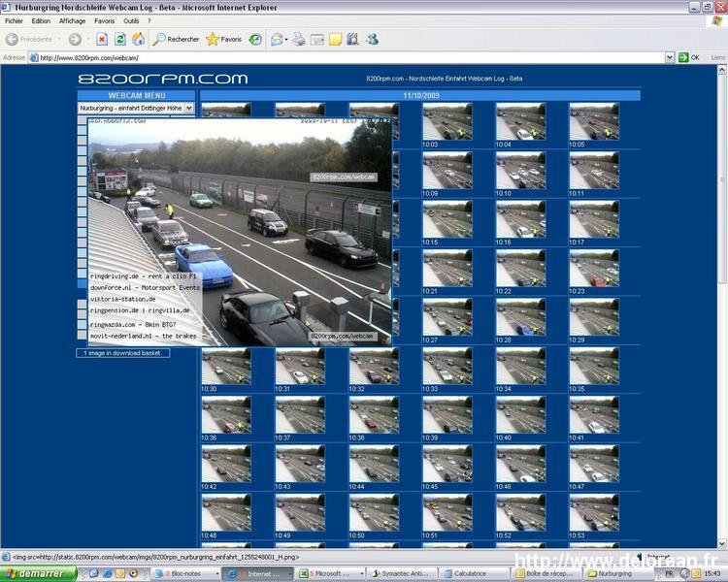
Task: Click the enlarged webcam preview image
Action: pyautogui.click(x=240, y=232)
